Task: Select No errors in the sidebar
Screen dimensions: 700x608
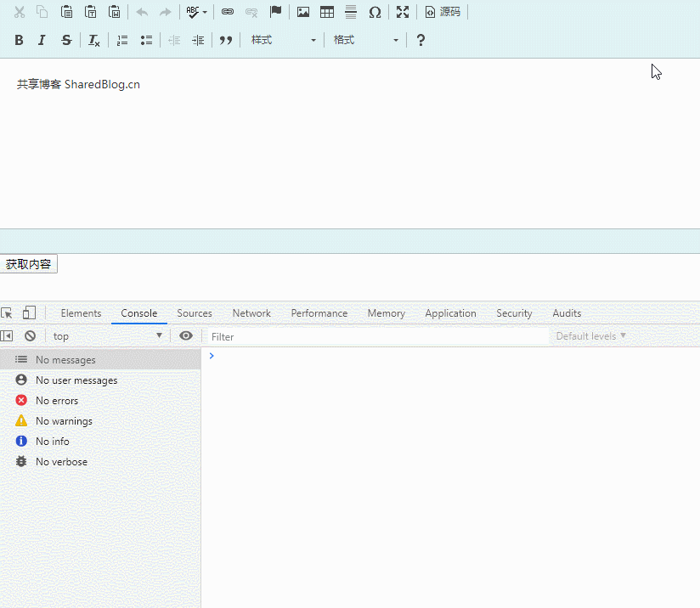Action: (x=100, y=401)
